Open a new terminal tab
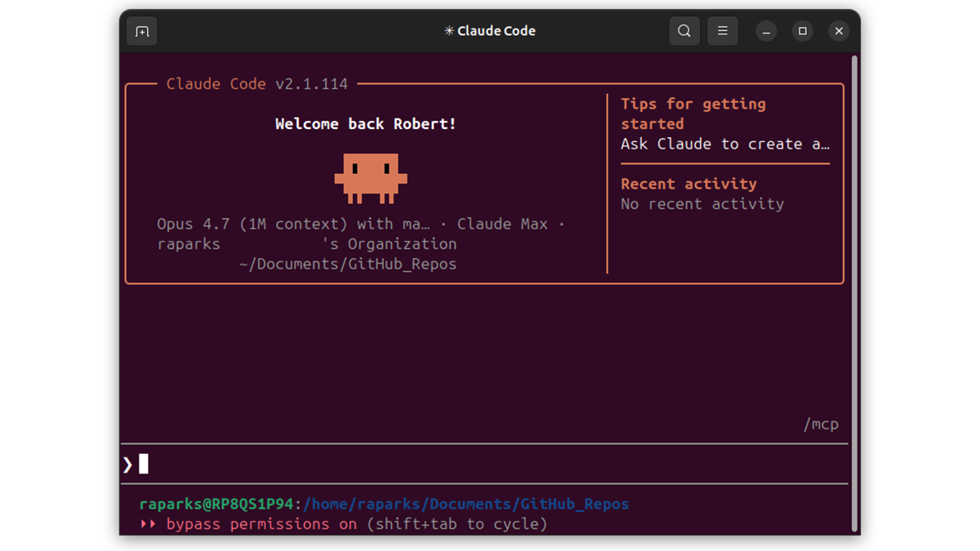The image size is (980, 551). click(x=141, y=30)
